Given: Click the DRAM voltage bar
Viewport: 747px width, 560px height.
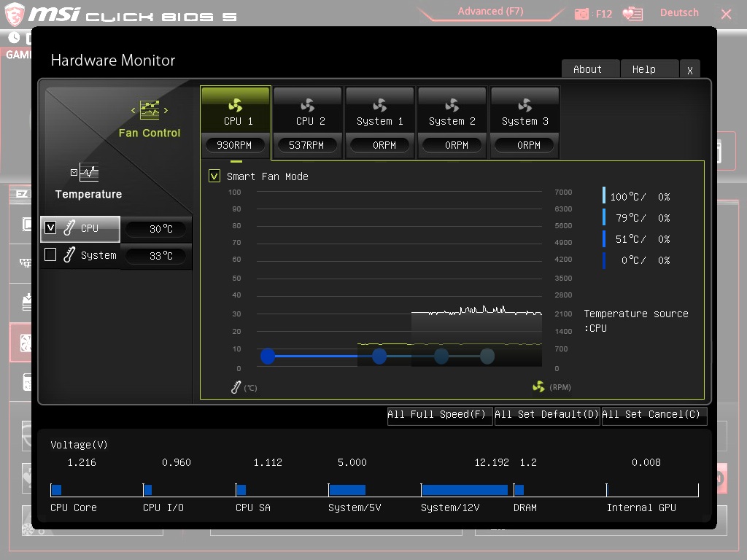Looking at the screenshot, I should coord(519,490).
